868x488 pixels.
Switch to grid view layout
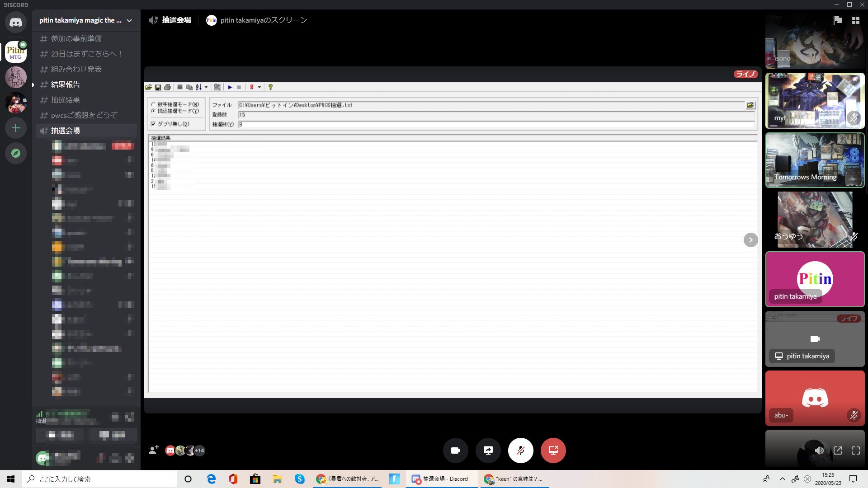point(855,20)
